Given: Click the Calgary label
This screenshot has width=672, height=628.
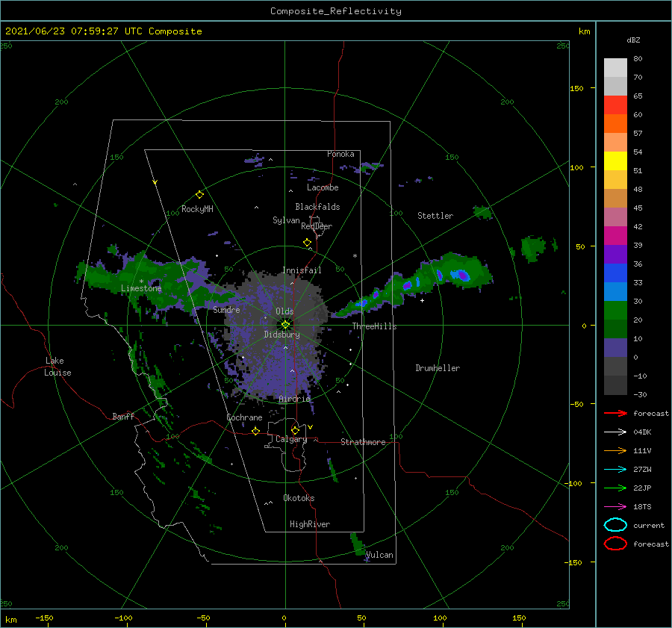Looking at the screenshot, I should (291, 439).
